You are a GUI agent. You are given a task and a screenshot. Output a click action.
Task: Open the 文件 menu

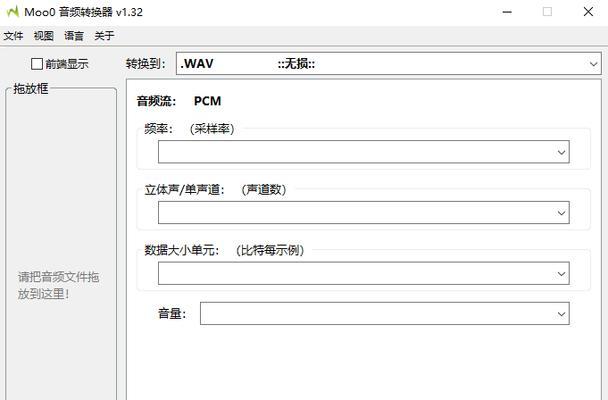(14, 36)
